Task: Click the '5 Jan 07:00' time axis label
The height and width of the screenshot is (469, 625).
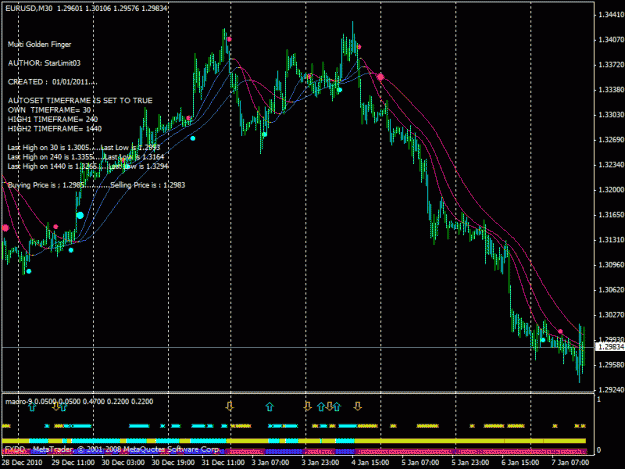Action: (x=420, y=462)
